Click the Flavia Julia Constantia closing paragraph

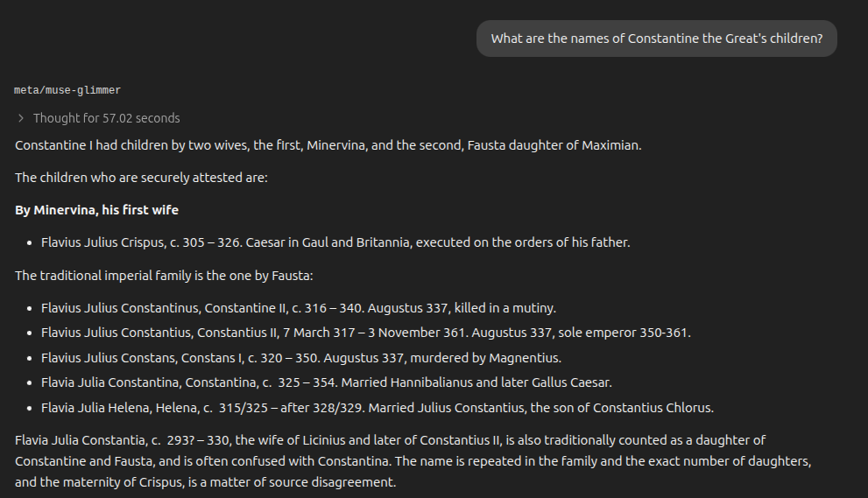[413, 461]
